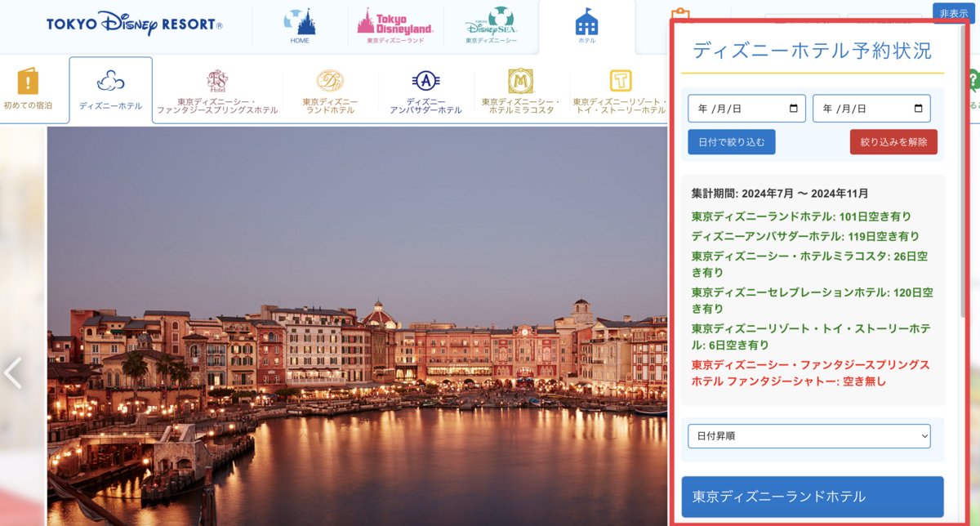Click 集計期間: 2024年7月 〜 2024年11月 text
Image resolution: width=980 pixels, height=526 pixels.
(780, 194)
